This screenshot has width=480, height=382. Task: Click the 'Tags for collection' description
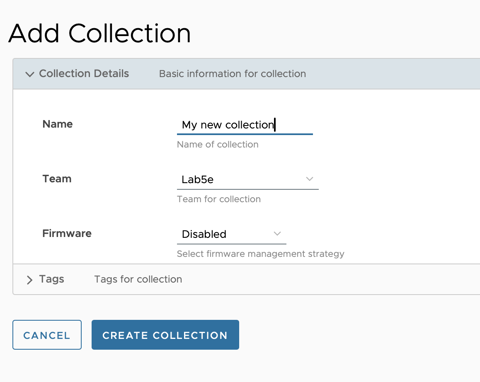pos(138,279)
